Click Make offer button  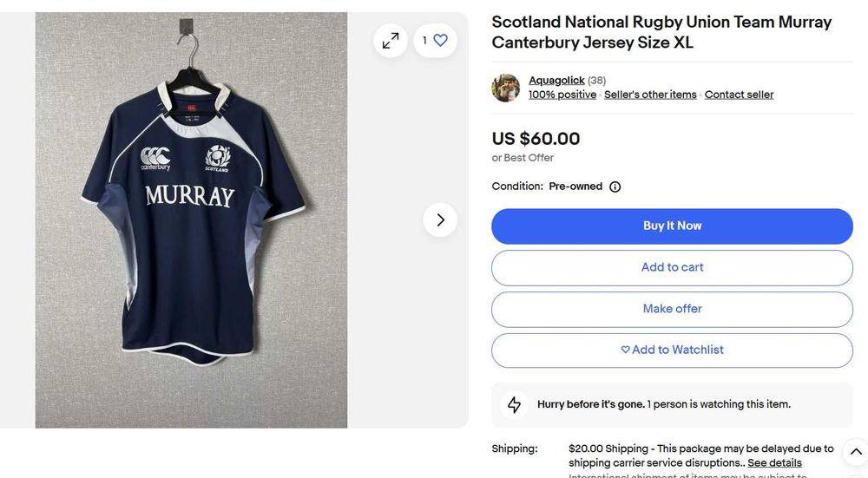(672, 309)
